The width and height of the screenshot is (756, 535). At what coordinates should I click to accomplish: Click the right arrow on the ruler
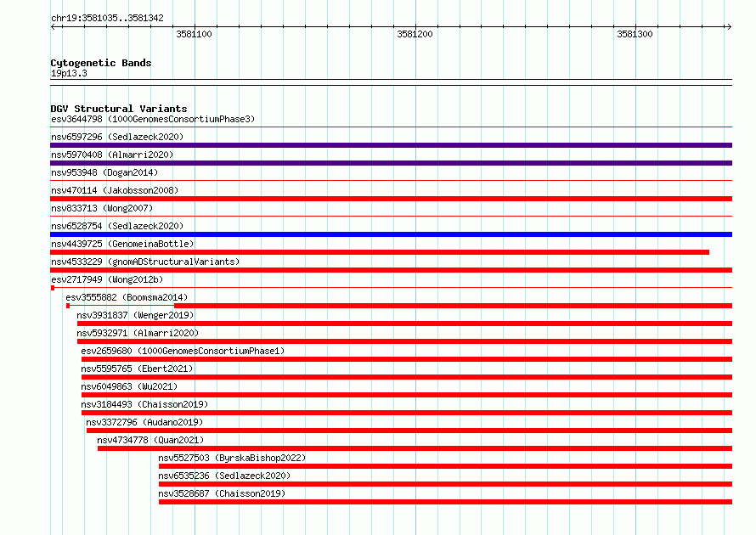click(729, 26)
